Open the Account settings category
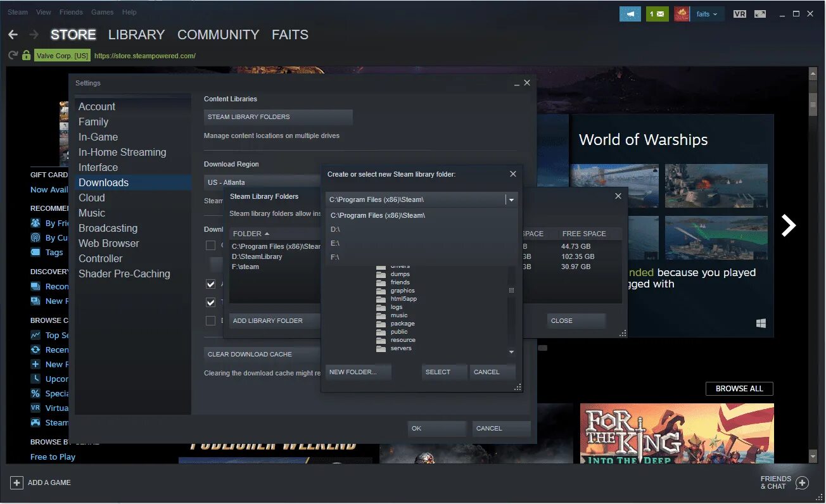826x504 pixels. 133,106
